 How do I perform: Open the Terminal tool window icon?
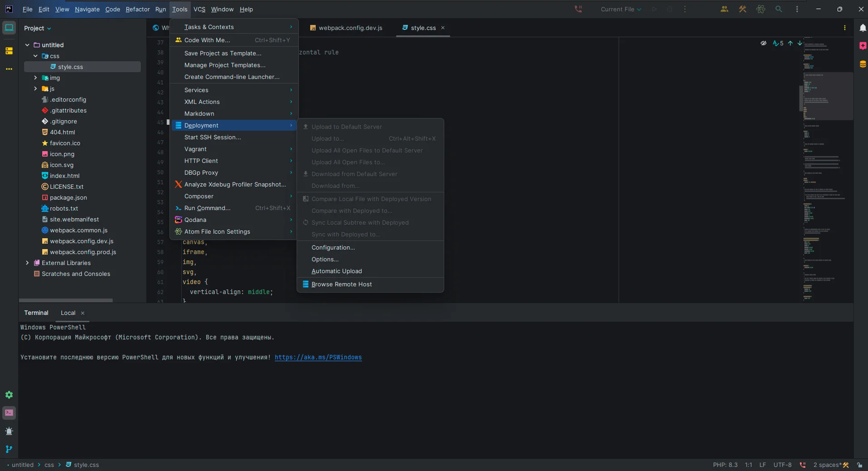9,413
